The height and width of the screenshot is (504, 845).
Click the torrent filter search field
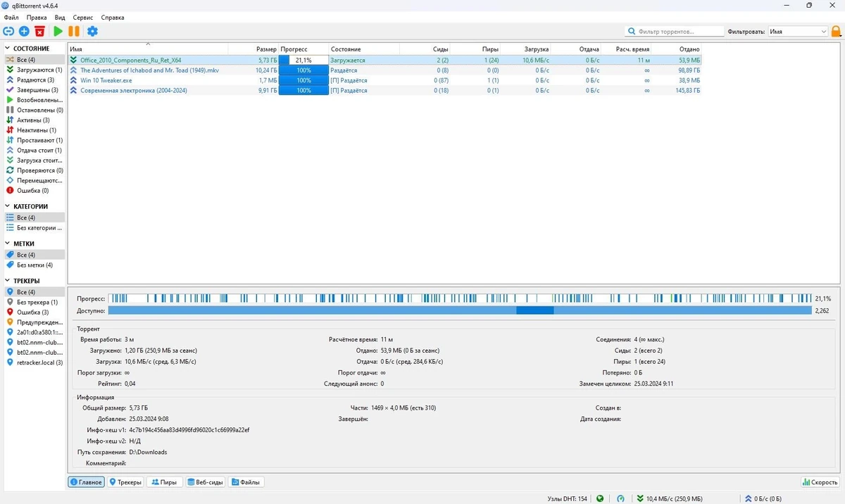[x=675, y=31]
